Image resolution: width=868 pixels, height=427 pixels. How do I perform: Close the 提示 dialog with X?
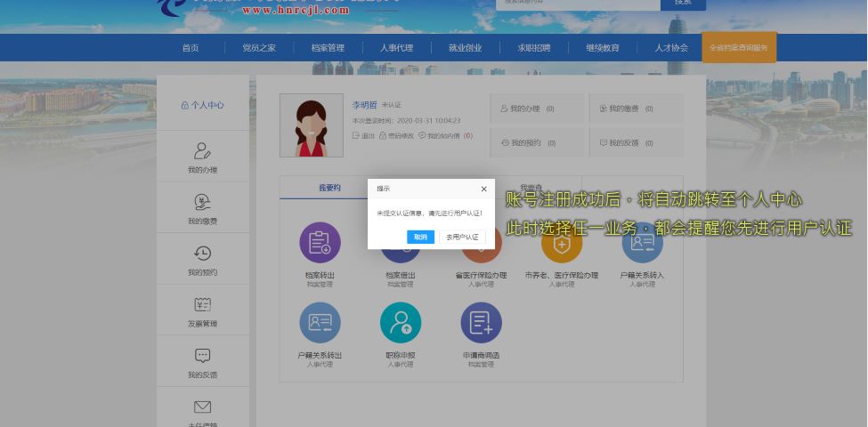coord(483,189)
